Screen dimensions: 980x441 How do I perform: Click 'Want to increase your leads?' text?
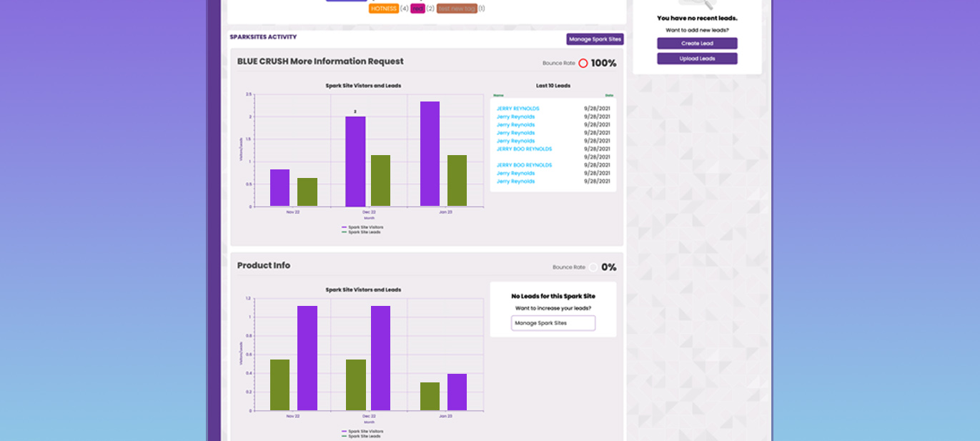point(553,308)
